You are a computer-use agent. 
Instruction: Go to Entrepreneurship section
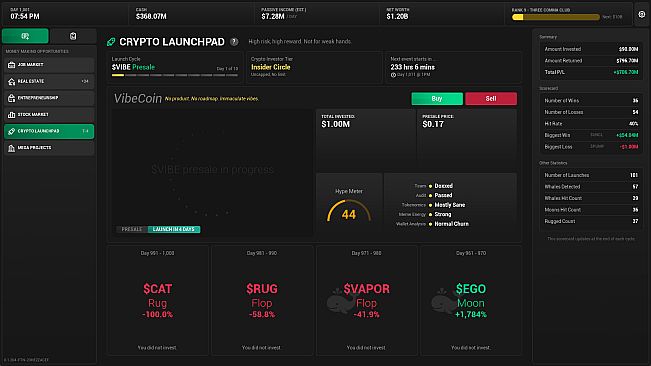point(49,98)
